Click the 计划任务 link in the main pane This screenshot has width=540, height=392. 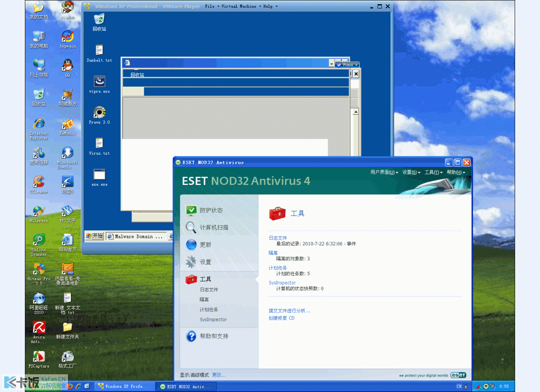point(278,268)
